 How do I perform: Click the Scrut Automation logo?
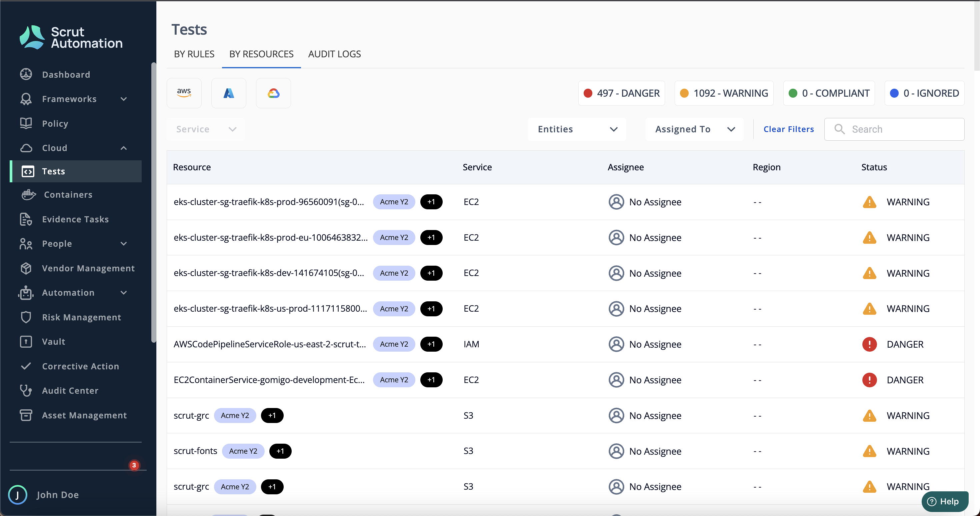[71, 37]
